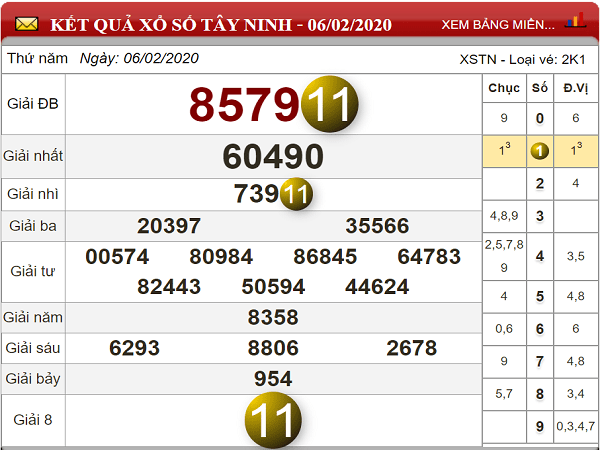
Task: Select the Giải tư number 50594
Action: pyautogui.click(x=273, y=287)
